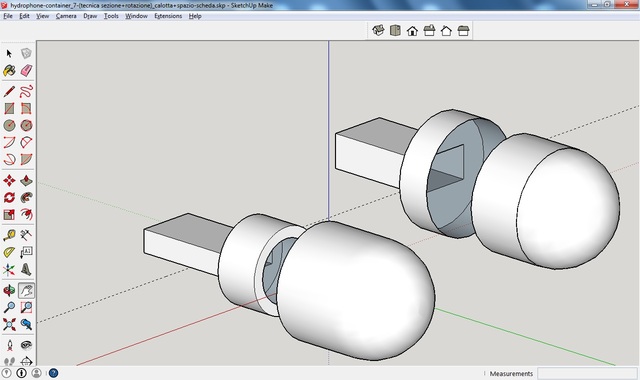
Task: Activate the Look Around eye tool
Action: 26,345
